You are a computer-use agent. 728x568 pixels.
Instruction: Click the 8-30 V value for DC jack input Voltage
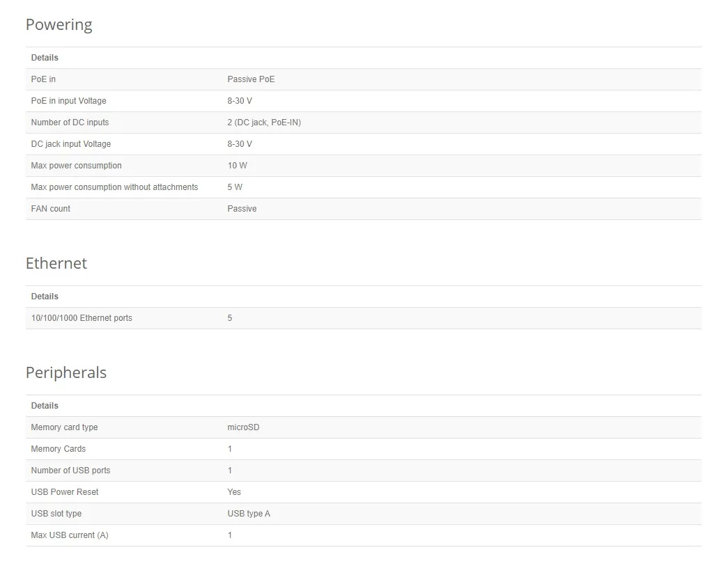(240, 144)
